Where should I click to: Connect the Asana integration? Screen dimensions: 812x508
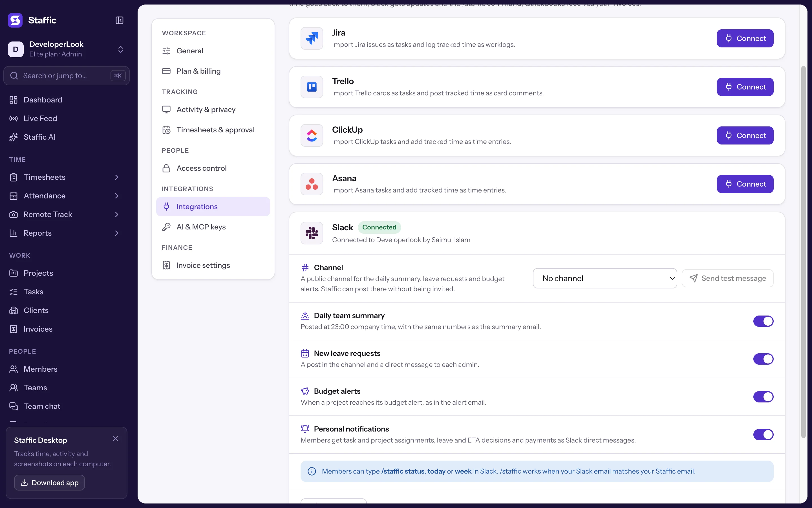tap(745, 184)
